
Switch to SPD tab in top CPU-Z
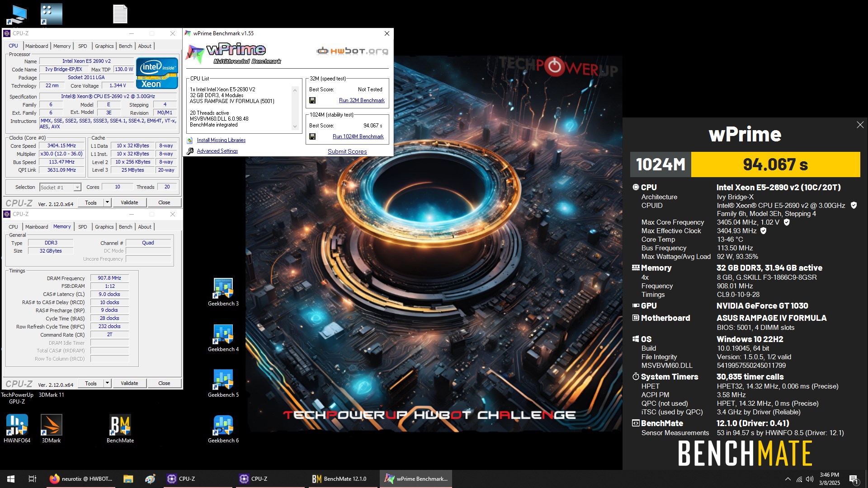[82, 46]
